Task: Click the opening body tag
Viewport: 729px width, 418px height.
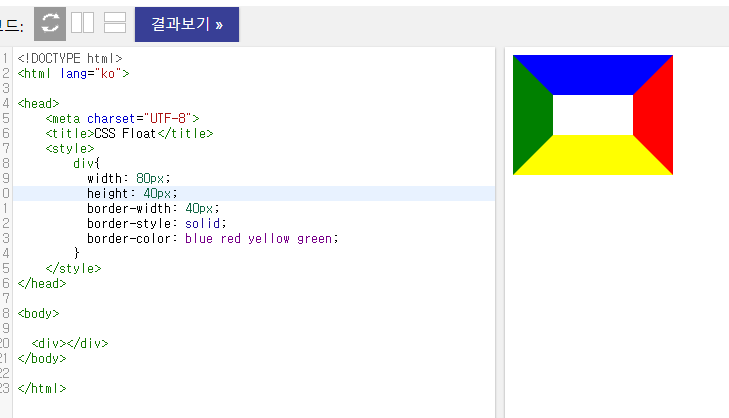Action: (x=39, y=313)
